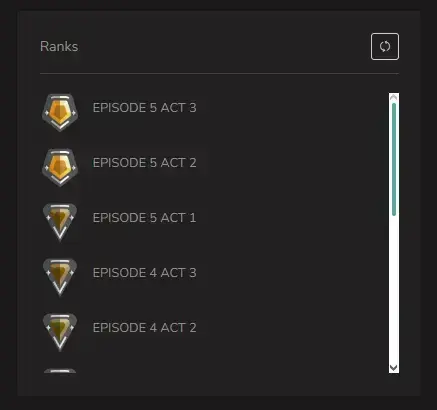Click the white scrollbar track below the thumb

click(x=394, y=289)
